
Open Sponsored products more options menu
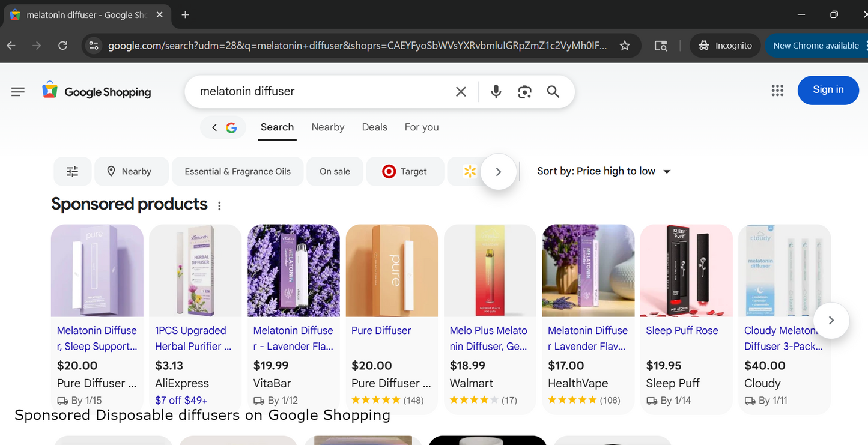point(219,206)
